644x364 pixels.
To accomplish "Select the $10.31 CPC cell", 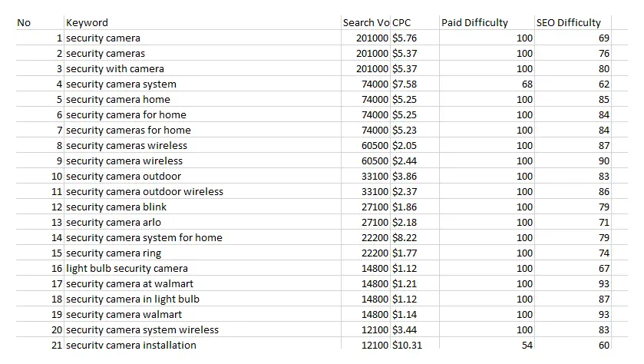I will pos(414,344).
